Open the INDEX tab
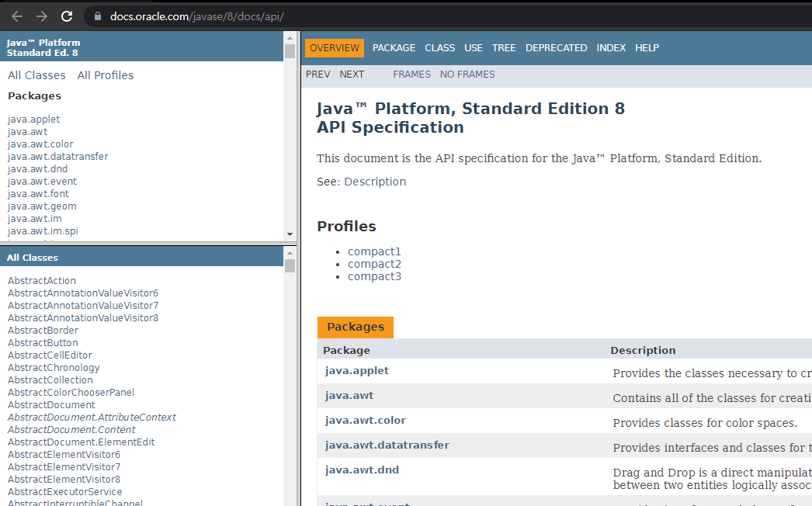 click(x=611, y=47)
